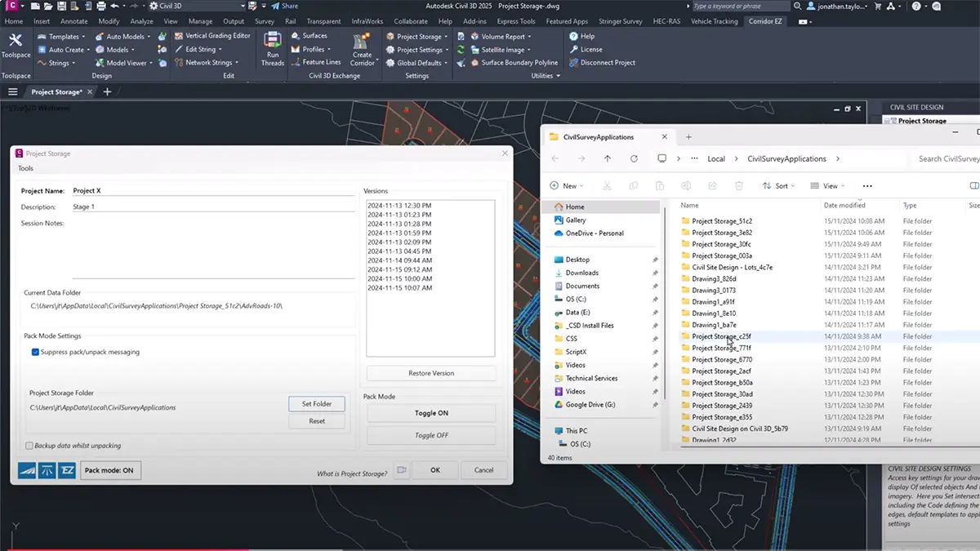Open the Annotate ribbon tab
Image resolution: width=980 pixels, height=551 pixels.
click(73, 21)
